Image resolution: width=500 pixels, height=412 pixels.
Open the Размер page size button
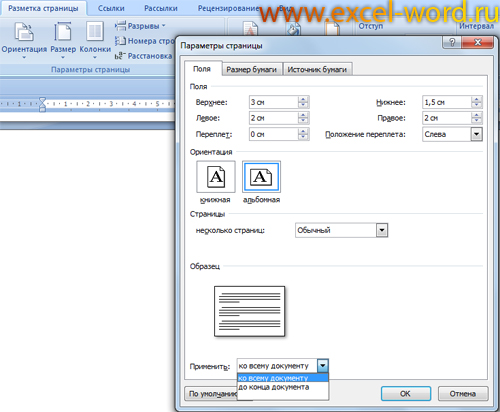63,40
